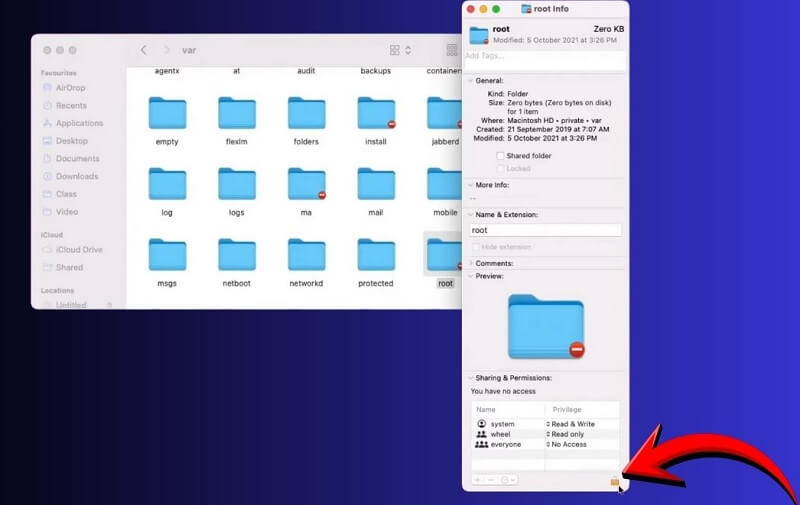Open the permissions action menu button
Screen dimensions: 800x505
[508, 480]
